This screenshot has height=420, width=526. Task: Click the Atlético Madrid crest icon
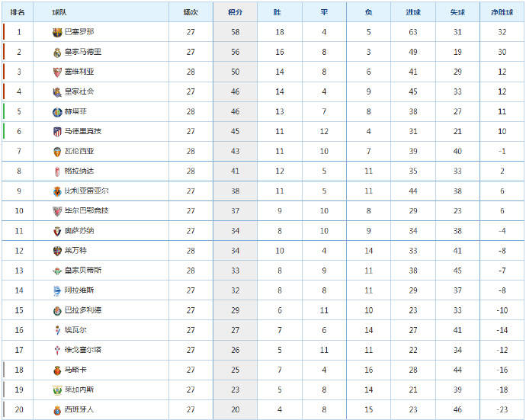click(57, 132)
